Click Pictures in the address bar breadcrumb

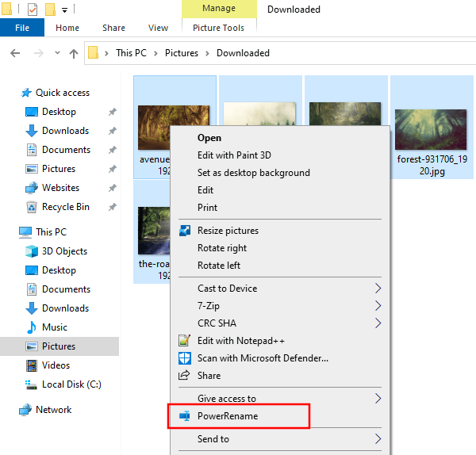click(x=182, y=53)
